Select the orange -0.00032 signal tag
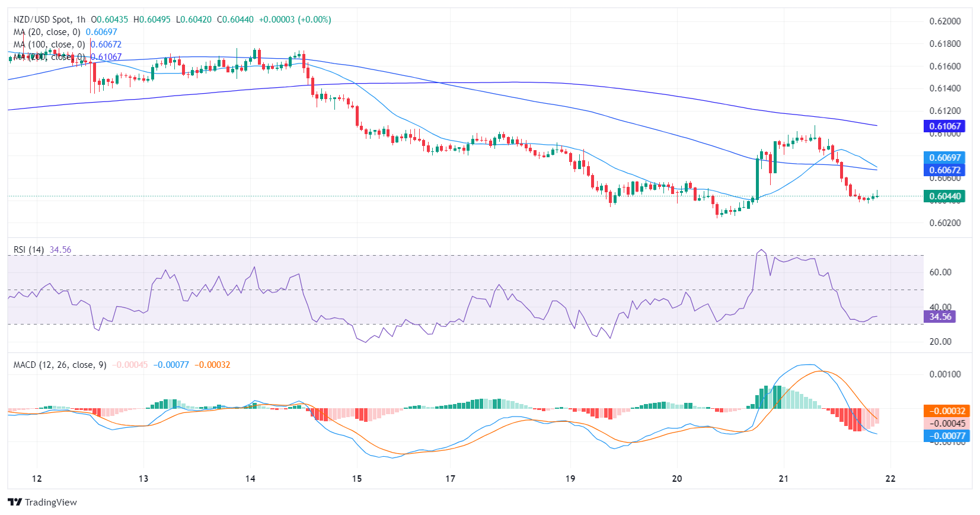The height and width of the screenshot is (515, 980). pyautogui.click(x=947, y=411)
